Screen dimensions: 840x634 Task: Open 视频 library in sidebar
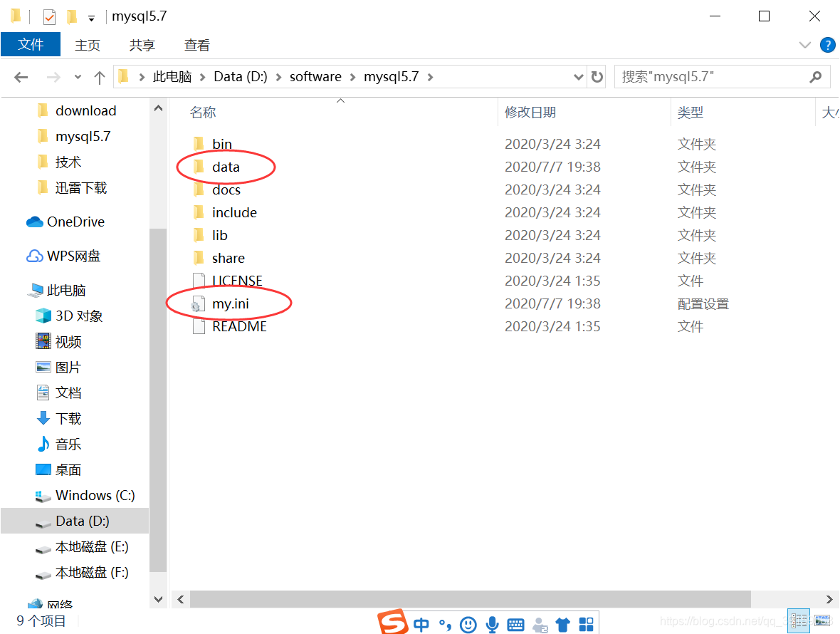[68, 341]
